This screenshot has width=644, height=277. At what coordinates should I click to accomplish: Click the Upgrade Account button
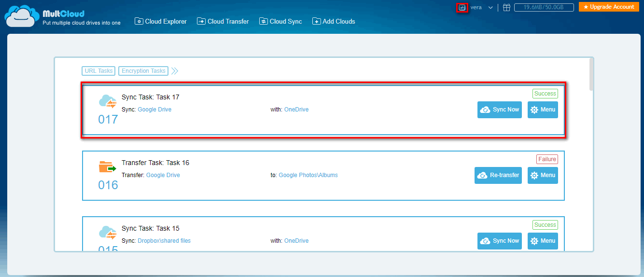(609, 7)
